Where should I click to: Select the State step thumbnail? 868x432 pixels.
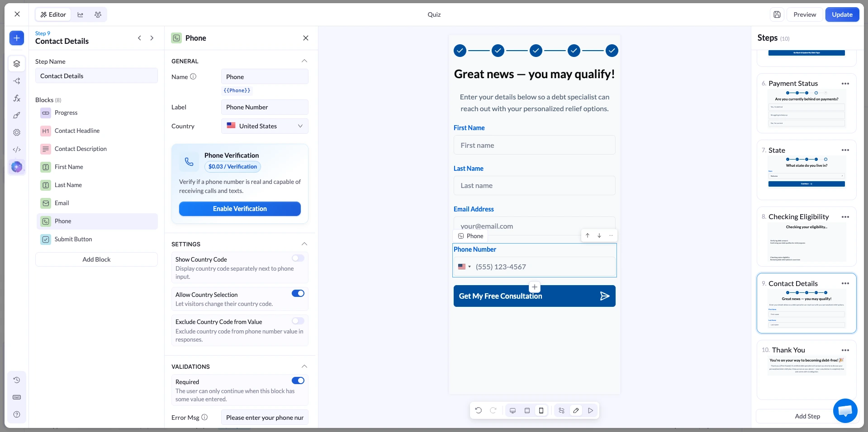(x=806, y=170)
